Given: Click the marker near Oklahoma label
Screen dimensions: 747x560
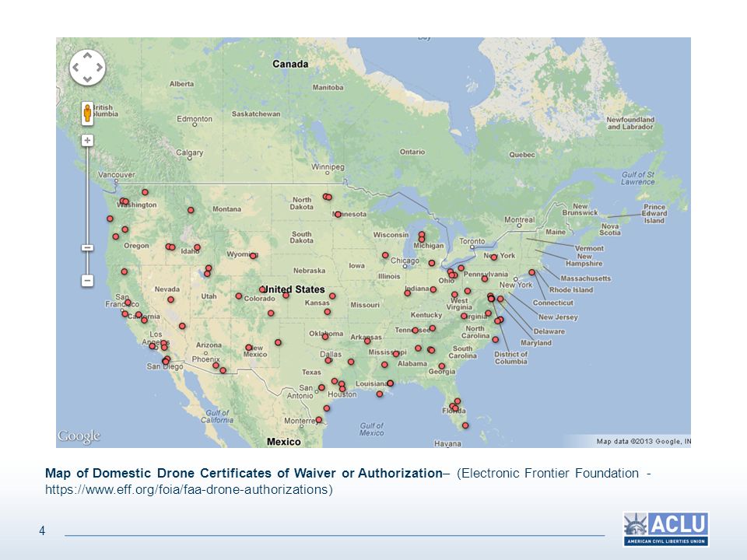Looking at the screenshot, I should [x=325, y=337].
